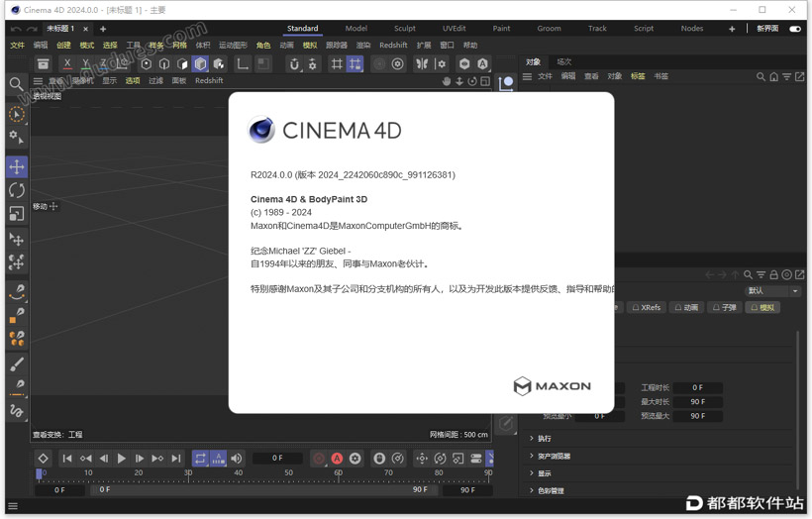This screenshot has width=812, height=519.
Task: Toggle snap magnet icon
Action: coord(294,64)
